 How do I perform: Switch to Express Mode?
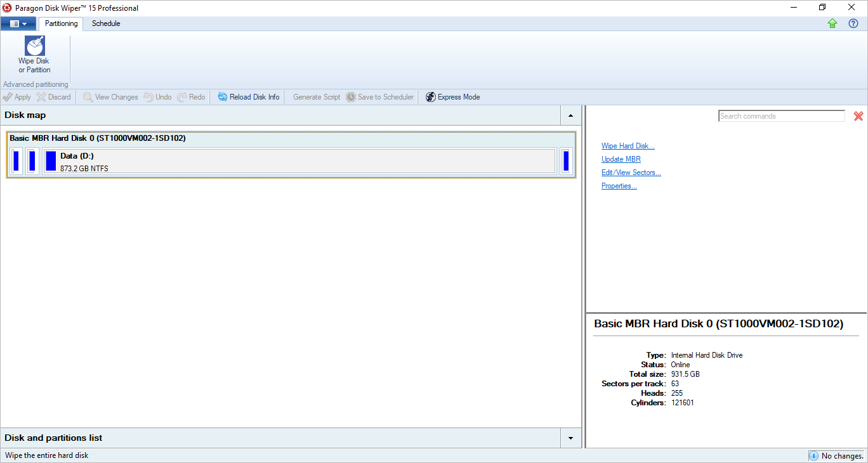tap(452, 97)
